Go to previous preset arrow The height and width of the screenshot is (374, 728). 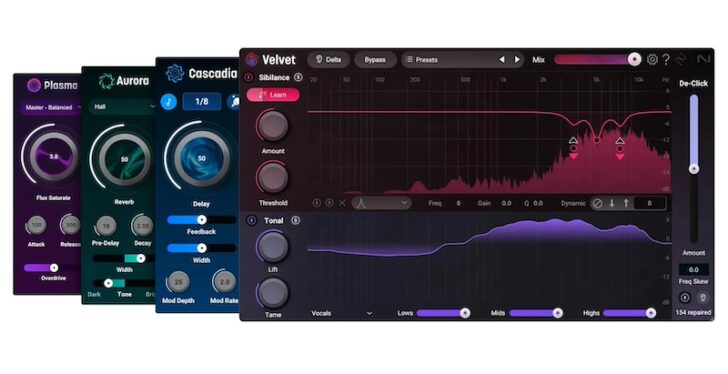pos(502,60)
